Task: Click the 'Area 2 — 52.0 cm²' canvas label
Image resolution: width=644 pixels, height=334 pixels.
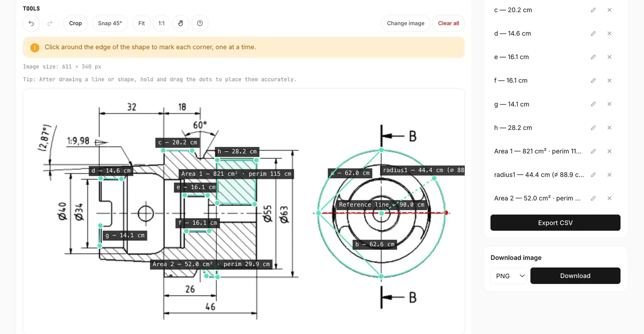Action: point(211,264)
